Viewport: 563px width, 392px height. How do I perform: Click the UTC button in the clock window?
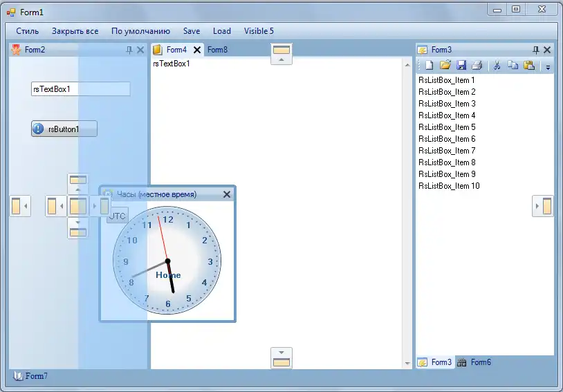(118, 216)
